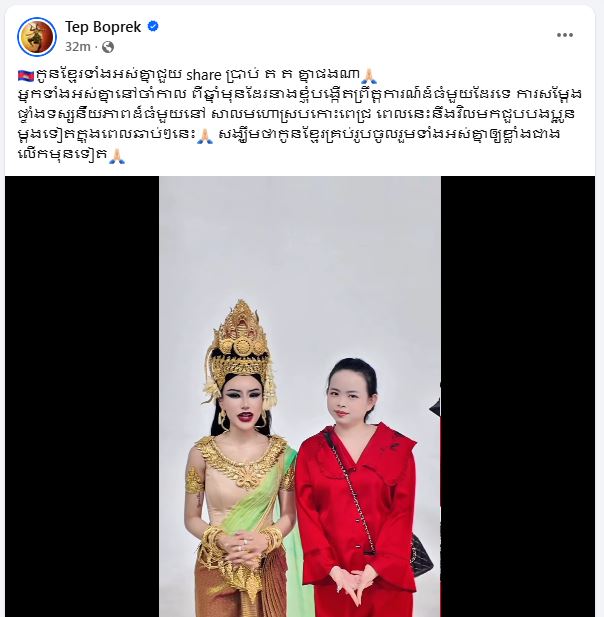This screenshot has height=617, width=604.
Task: Click the Cambodian flag emoji in caption
Action: 26,74
